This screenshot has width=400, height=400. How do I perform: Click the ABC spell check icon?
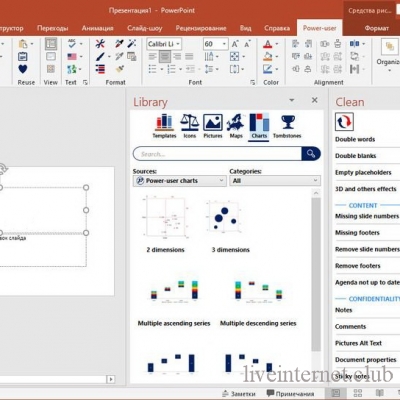click(72, 44)
